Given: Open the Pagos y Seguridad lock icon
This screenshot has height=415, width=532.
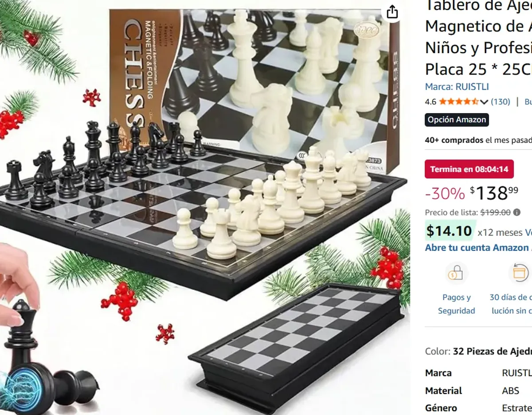Looking at the screenshot, I should [457, 273].
